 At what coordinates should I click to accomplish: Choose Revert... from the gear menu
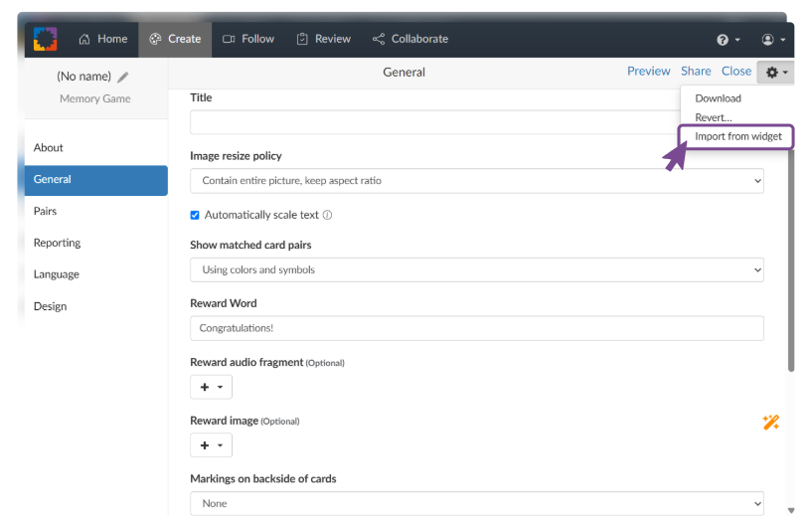click(x=713, y=117)
